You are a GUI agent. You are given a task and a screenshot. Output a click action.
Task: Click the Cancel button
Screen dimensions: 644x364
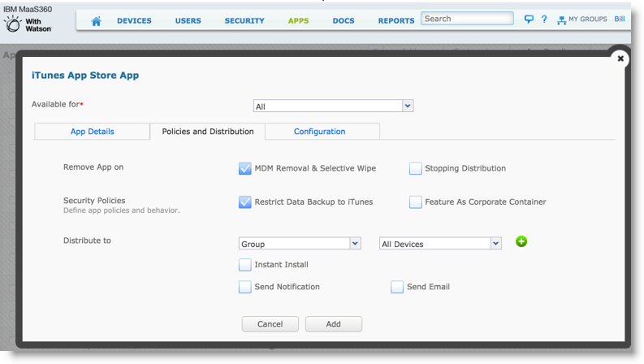(x=270, y=324)
